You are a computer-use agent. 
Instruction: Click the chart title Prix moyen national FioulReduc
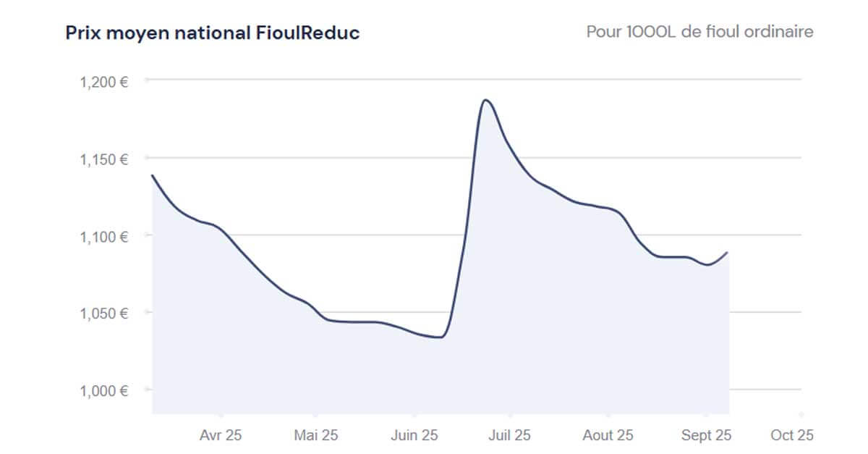point(213,33)
